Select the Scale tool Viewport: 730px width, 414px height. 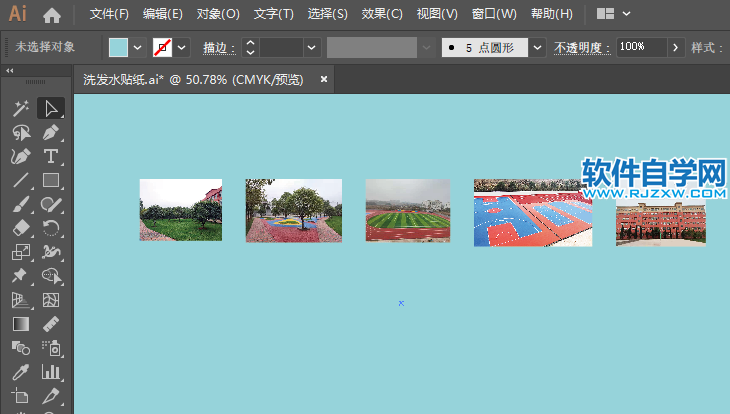20,252
